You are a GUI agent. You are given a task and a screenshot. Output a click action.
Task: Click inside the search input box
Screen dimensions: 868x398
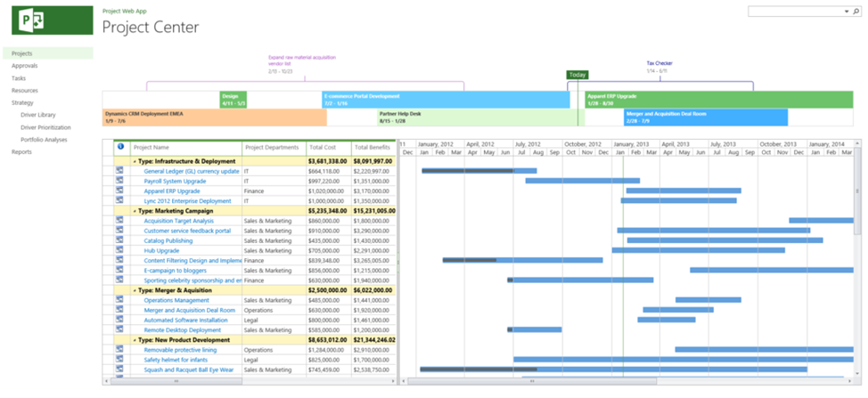[x=795, y=11]
